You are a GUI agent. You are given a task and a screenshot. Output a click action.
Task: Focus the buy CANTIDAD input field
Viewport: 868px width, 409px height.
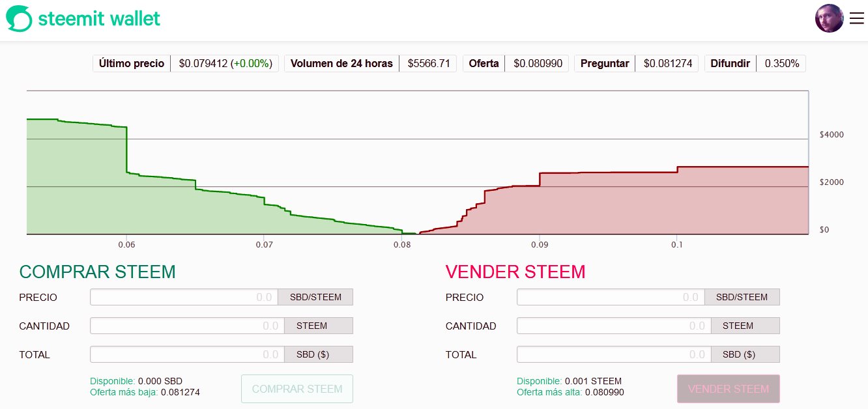(x=187, y=326)
